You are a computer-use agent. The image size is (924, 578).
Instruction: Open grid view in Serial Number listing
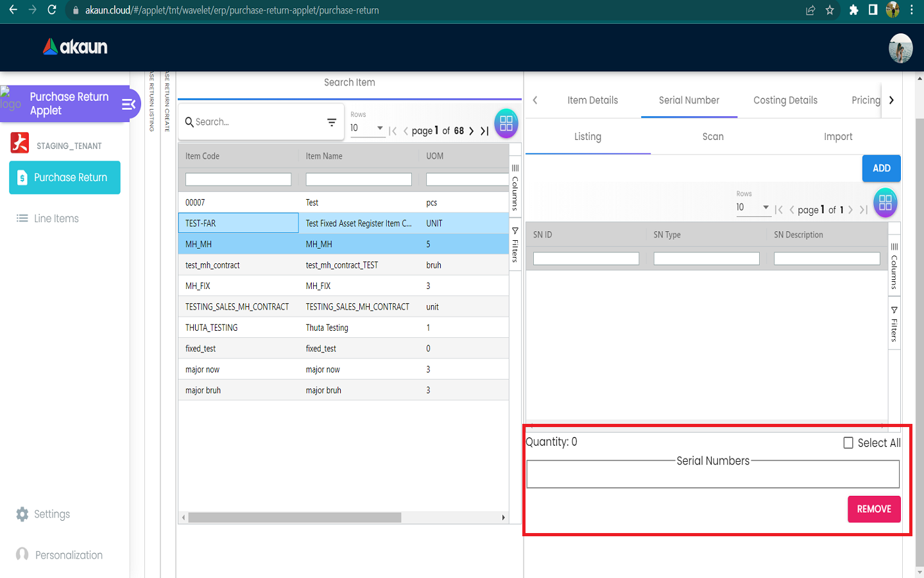(885, 203)
